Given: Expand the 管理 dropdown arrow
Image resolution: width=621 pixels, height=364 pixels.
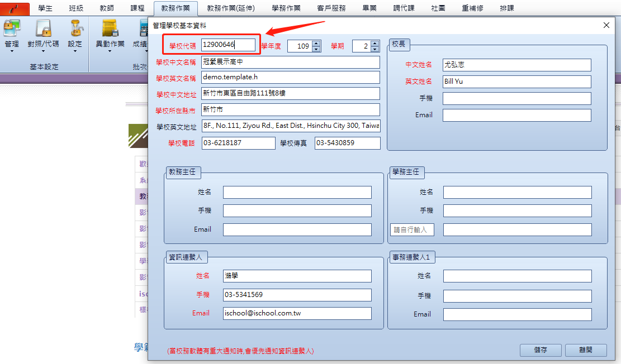Looking at the screenshot, I should [x=12, y=51].
